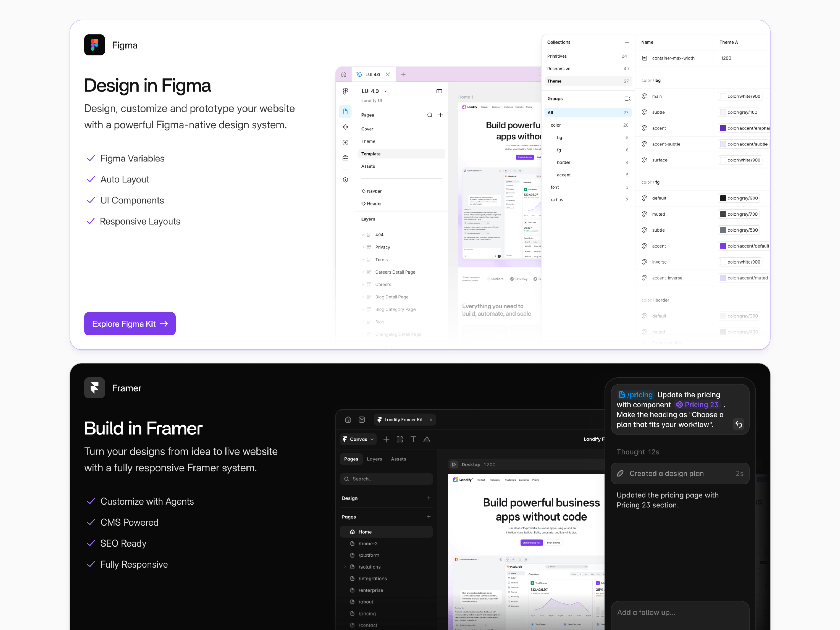Image resolution: width=840 pixels, height=630 pixels.
Task: Expand the Terms layer
Action: (363, 260)
